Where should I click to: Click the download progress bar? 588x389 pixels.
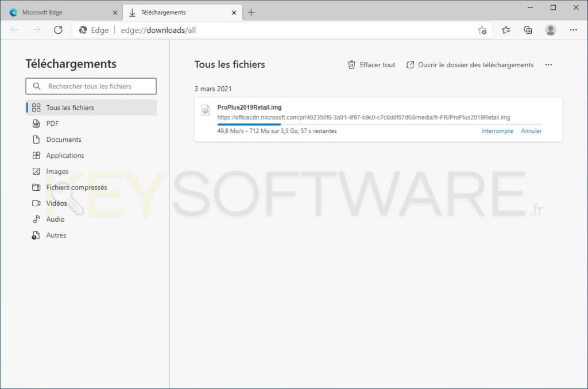click(x=379, y=124)
